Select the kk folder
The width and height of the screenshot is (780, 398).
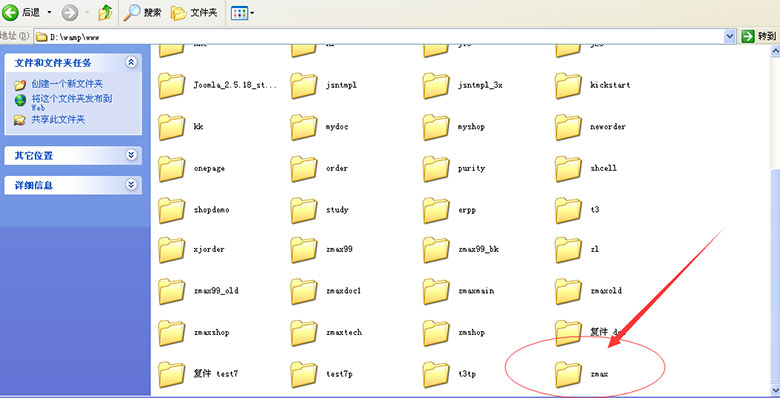click(181, 127)
